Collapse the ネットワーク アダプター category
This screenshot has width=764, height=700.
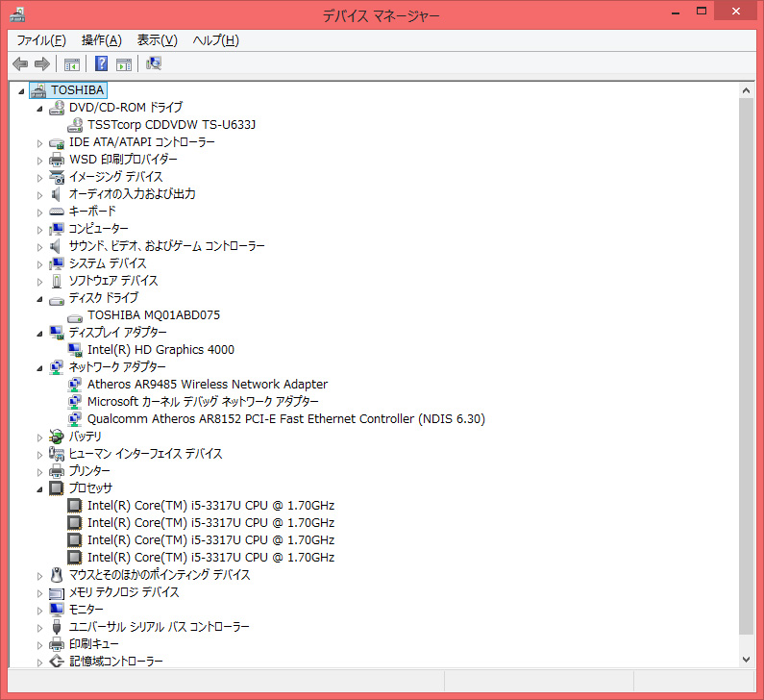click(x=39, y=367)
